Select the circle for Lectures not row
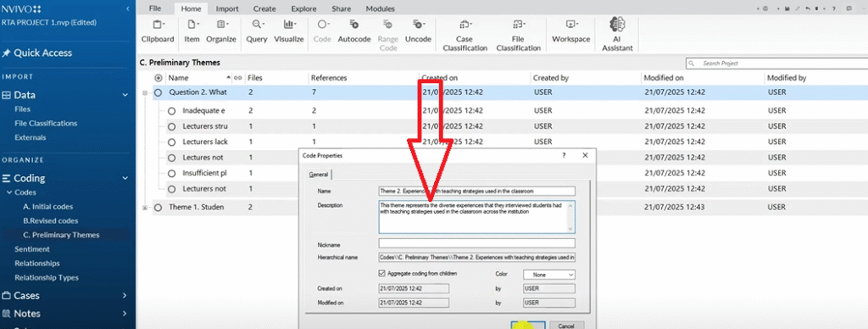Viewport: 868px width, 329px height. pos(171,158)
